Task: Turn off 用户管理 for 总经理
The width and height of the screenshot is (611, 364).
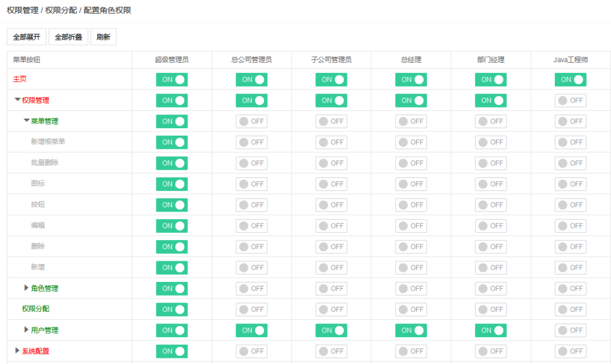Action: coord(411,330)
